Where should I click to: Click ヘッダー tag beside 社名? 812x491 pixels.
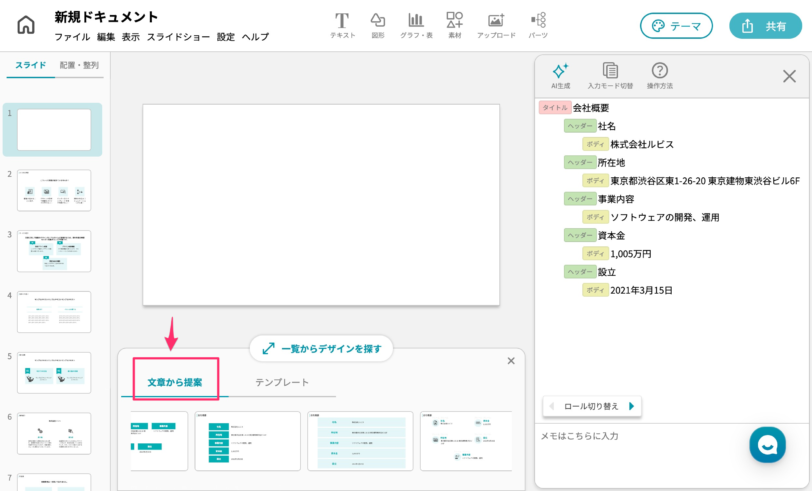point(579,126)
